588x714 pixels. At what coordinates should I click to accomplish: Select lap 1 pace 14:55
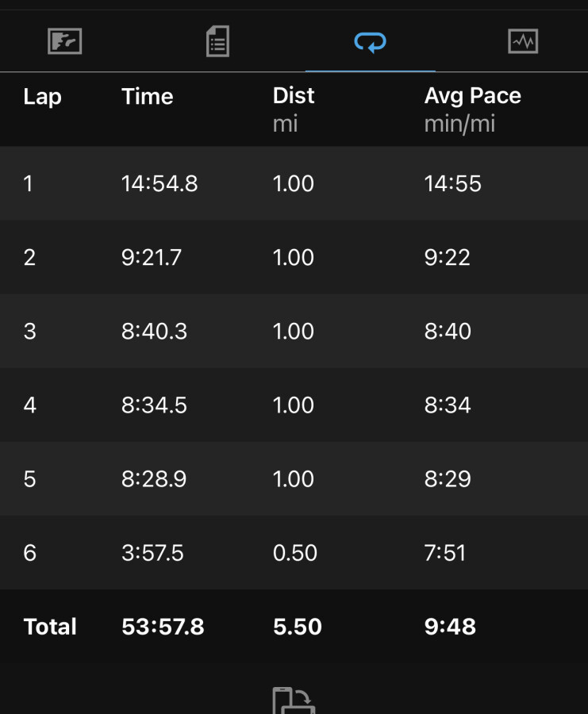coord(453,183)
